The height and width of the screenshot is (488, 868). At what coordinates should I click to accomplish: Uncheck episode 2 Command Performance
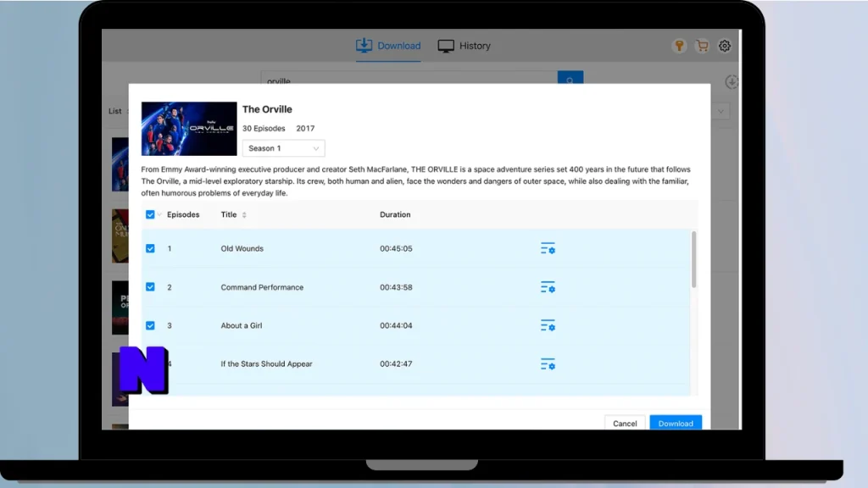pyautogui.click(x=150, y=287)
